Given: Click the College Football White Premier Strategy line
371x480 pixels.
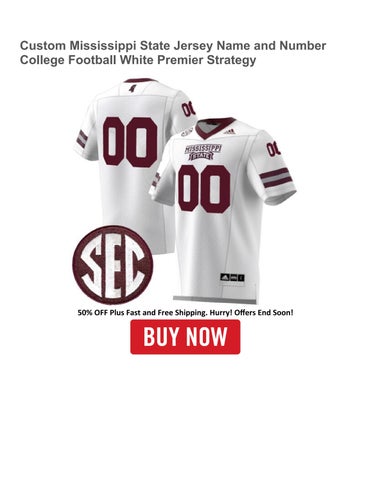Looking at the screenshot, I should point(138,60).
